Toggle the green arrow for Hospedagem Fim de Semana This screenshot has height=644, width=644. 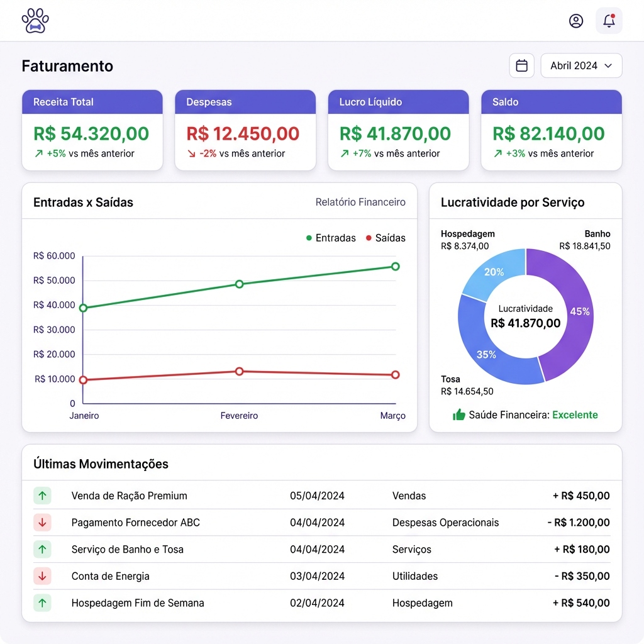(42, 602)
